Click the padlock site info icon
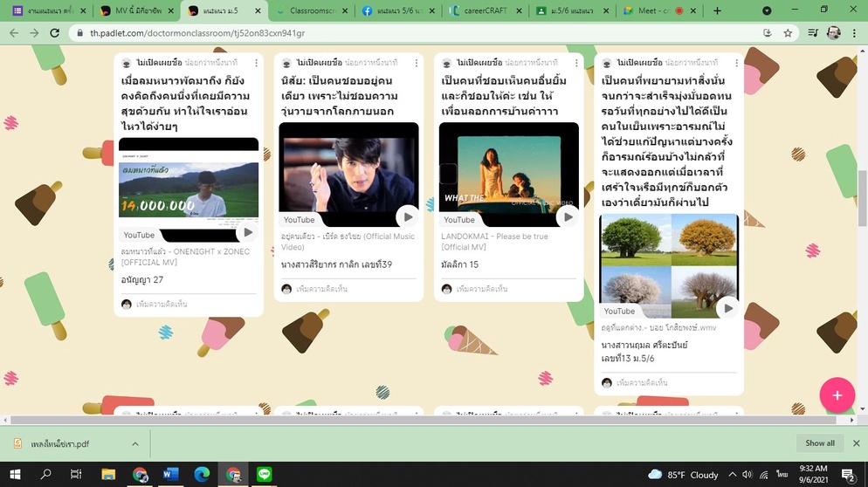Image resolution: width=868 pixels, height=487 pixels. pyautogui.click(x=80, y=33)
